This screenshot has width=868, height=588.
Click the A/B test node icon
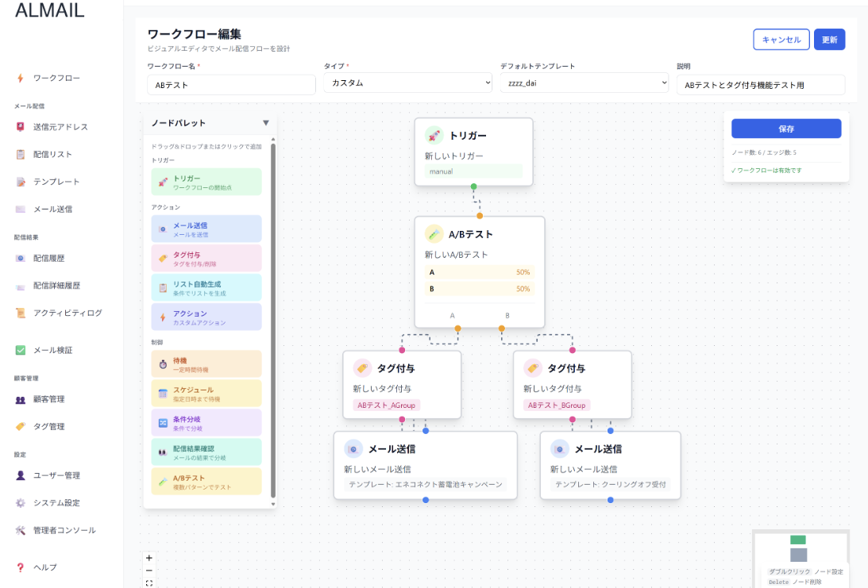434,234
